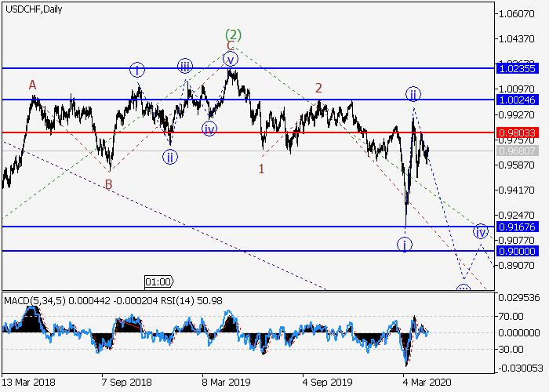Image resolution: width=549 pixels, height=392 pixels.
Task: Select the brown wave 2 label
Action: click(318, 88)
